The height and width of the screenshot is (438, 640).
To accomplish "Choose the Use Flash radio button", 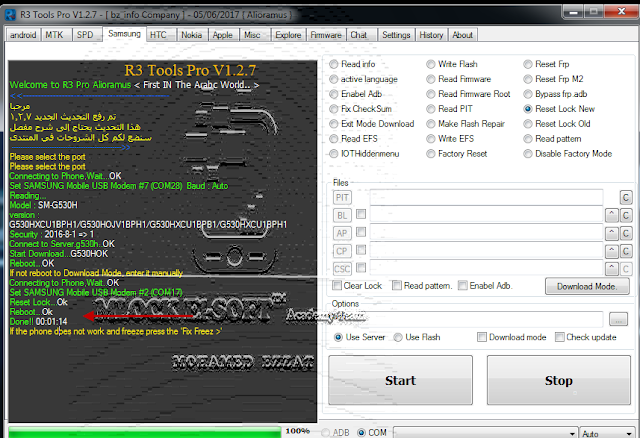I will click(398, 337).
